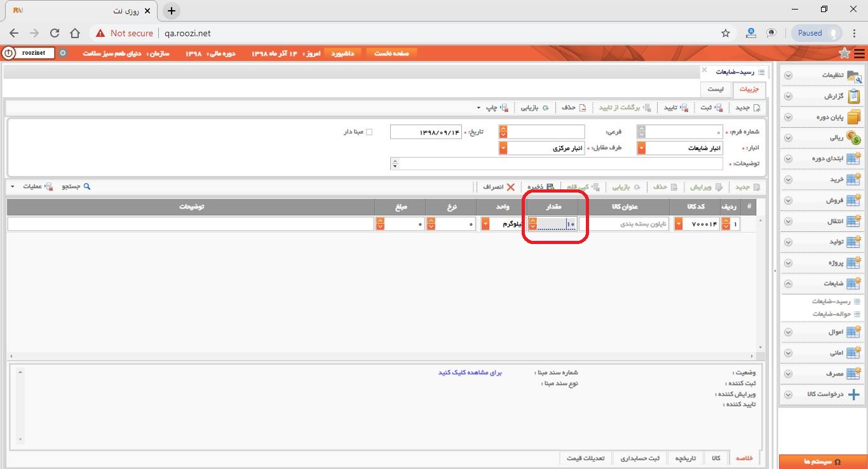The width and height of the screenshot is (868, 469).
Task: Click the فرعی number stepper
Action: click(503, 132)
